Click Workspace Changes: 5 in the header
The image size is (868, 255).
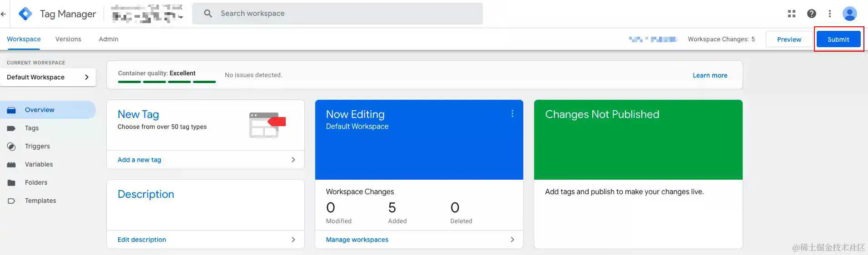(721, 39)
